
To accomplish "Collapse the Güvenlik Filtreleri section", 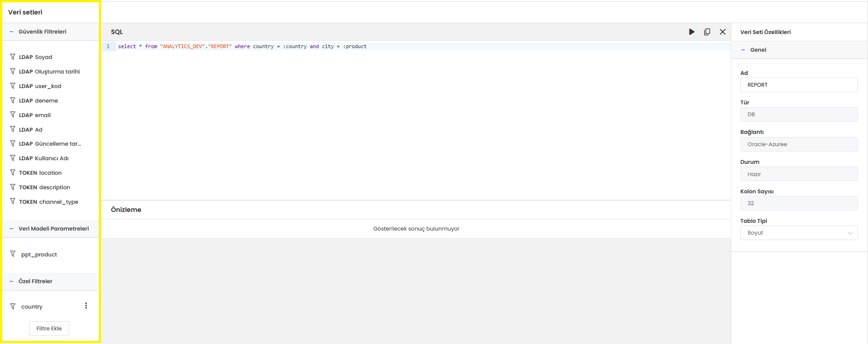I will pyautogui.click(x=11, y=32).
